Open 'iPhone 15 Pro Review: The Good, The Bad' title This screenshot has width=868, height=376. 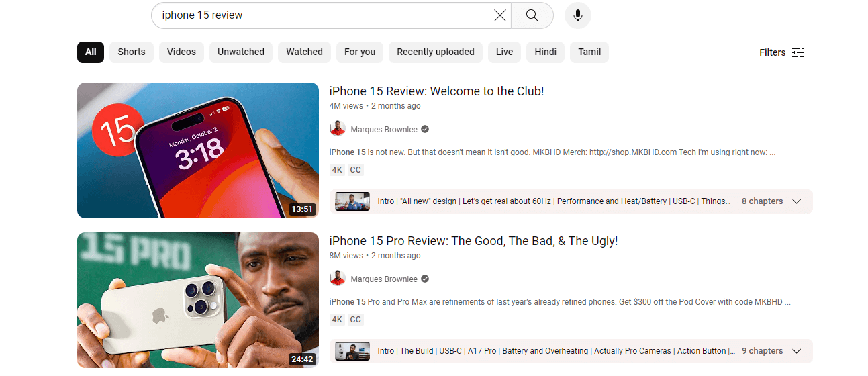pos(473,241)
